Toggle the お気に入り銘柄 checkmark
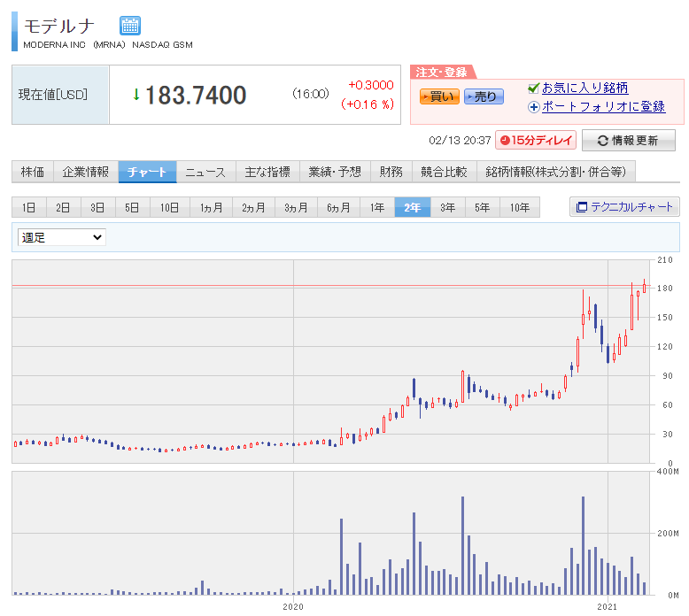689x616 pixels. coord(533,89)
